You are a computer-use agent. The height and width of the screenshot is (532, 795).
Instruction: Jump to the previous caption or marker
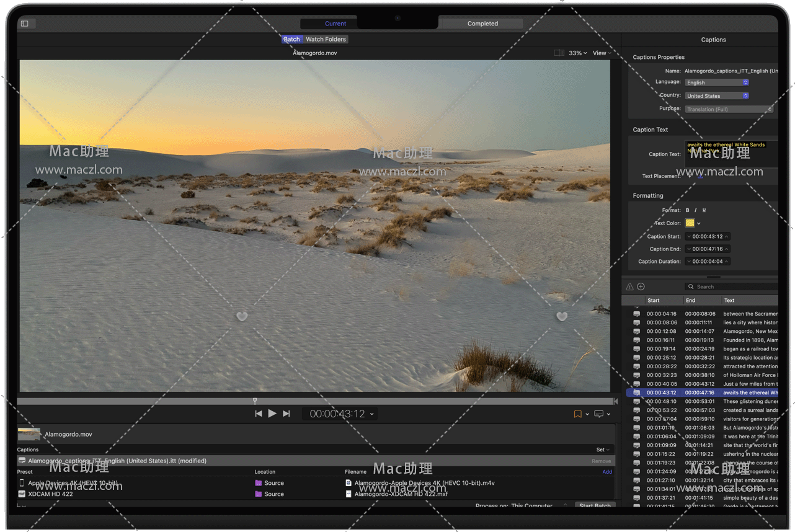259,414
